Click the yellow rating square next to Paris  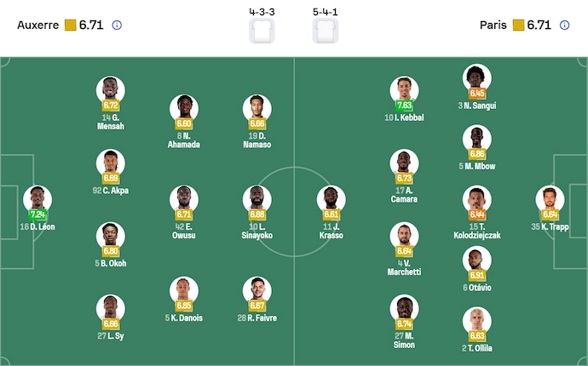pos(518,26)
